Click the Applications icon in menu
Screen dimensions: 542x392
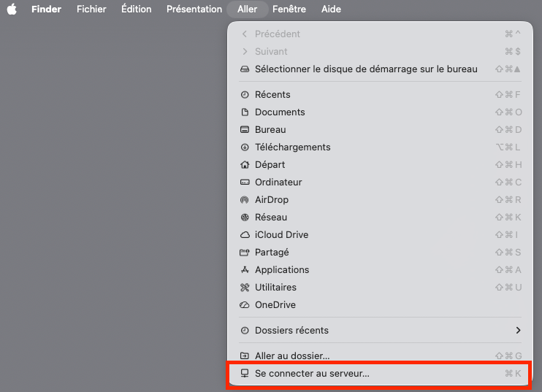245,270
